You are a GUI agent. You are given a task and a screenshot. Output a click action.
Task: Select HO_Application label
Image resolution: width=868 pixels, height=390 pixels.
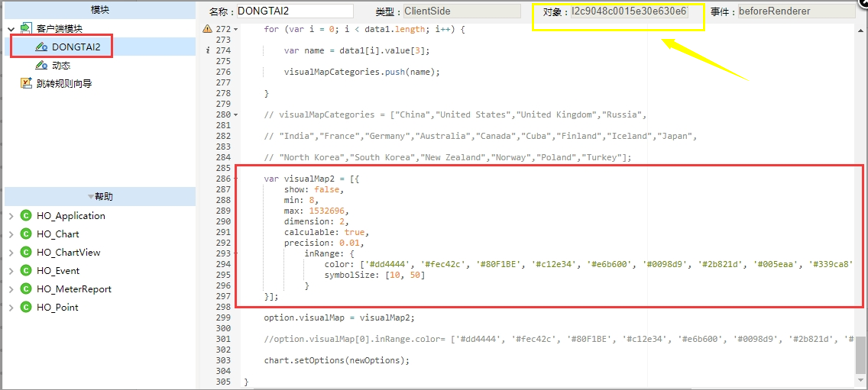[x=71, y=216]
